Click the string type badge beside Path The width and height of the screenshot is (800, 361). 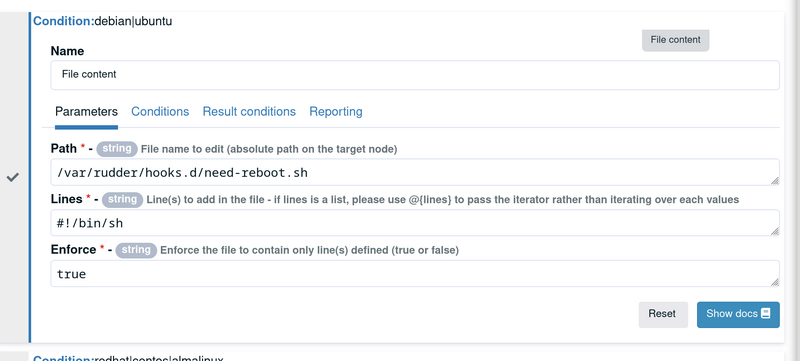(117, 149)
